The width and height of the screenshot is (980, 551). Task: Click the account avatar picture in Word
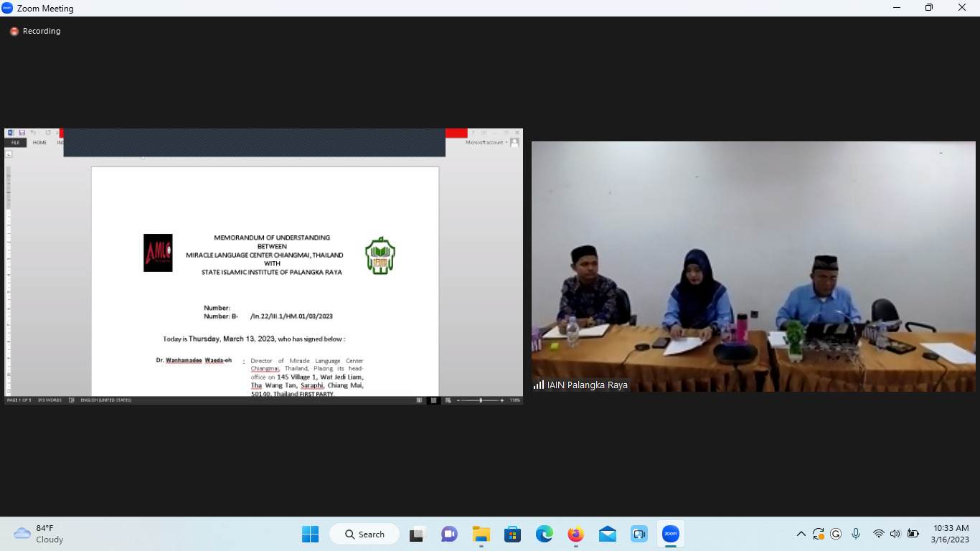coord(514,143)
